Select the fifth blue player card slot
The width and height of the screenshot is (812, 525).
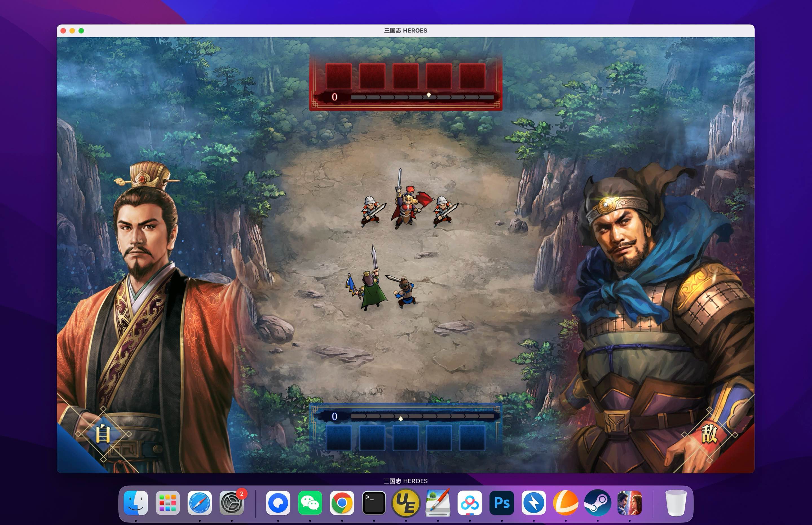point(473,438)
